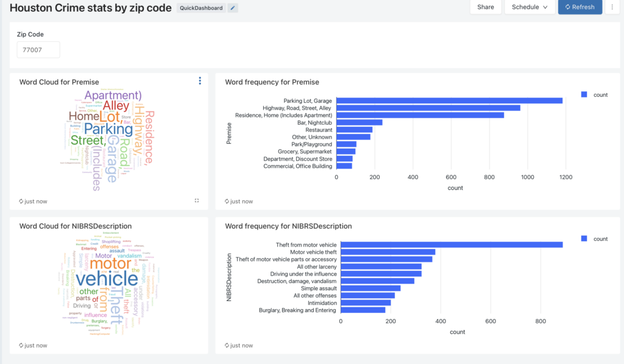Open the Schedule dropdown
Viewport: 624px width, 364px height.
click(x=529, y=7)
